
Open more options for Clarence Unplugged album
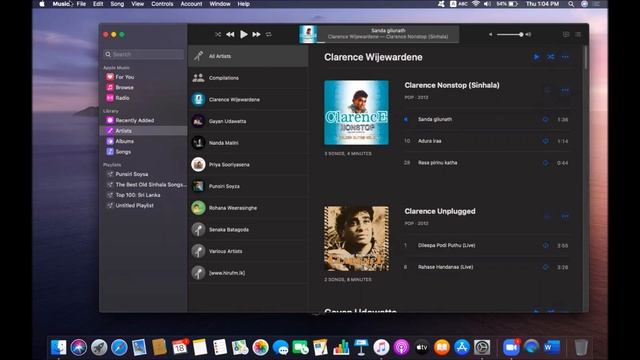click(565, 216)
